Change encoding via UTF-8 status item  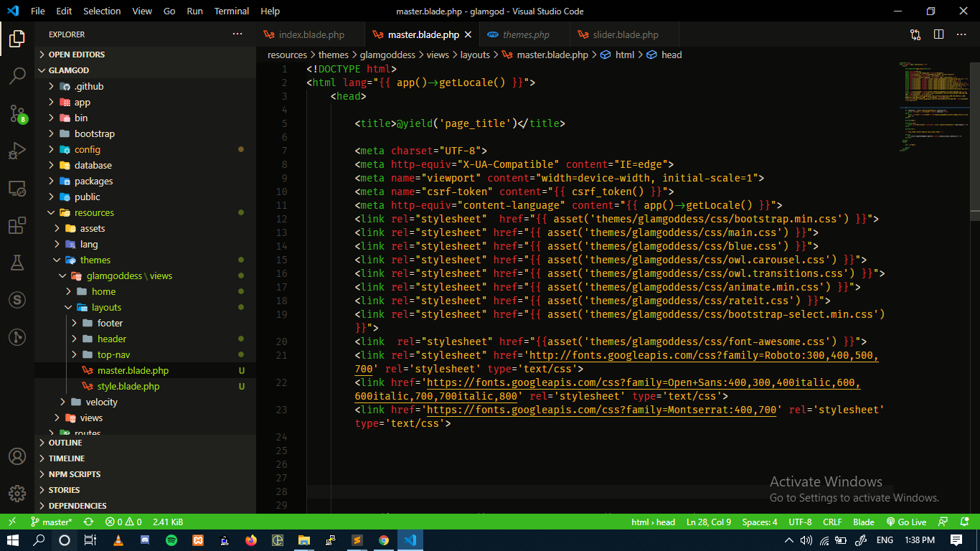tap(800, 522)
